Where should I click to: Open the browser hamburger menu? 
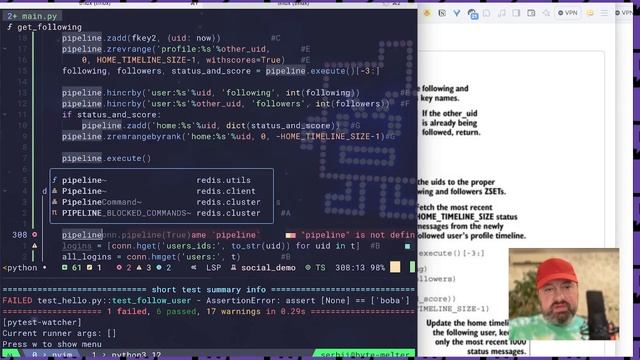pos(604,13)
